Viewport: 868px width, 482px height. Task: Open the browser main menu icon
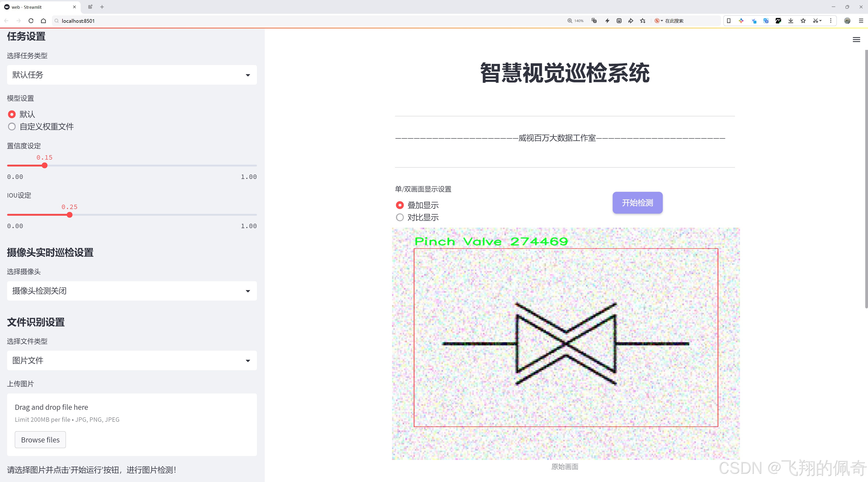(x=861, y=21)
